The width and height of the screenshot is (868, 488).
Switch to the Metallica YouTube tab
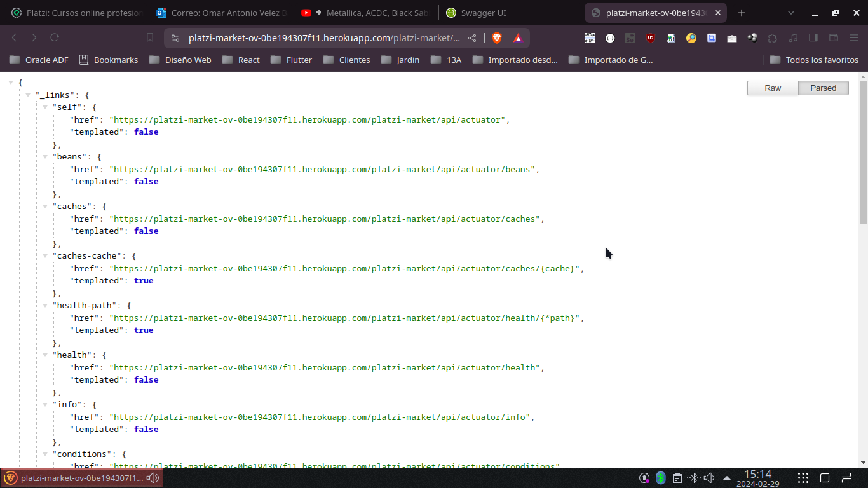pos(367,13)
